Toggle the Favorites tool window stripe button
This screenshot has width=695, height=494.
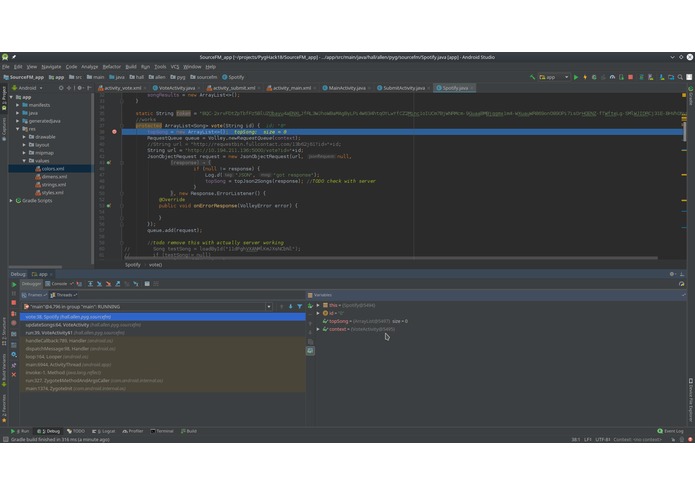pyautogui.click(x=4, y=408)
